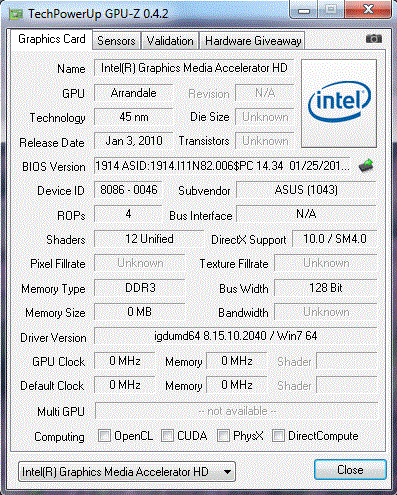Screen dimensions: 397x495
Task: Click the DirectX Support value 10.0 / SM4.0
Action: point(335,239)
